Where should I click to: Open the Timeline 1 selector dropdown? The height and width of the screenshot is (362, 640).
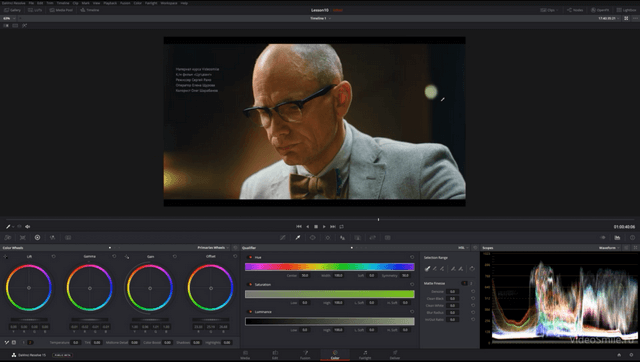[x=320, y=18]
